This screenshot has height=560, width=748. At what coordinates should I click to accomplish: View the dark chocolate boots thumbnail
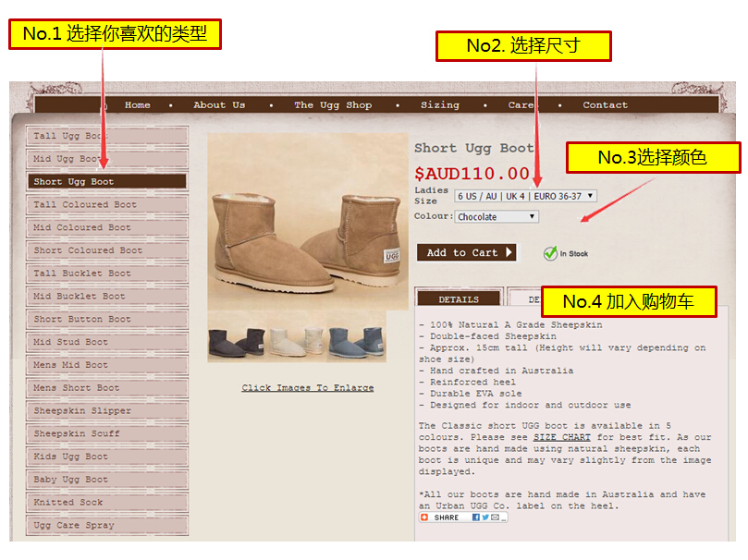[237, 342]
